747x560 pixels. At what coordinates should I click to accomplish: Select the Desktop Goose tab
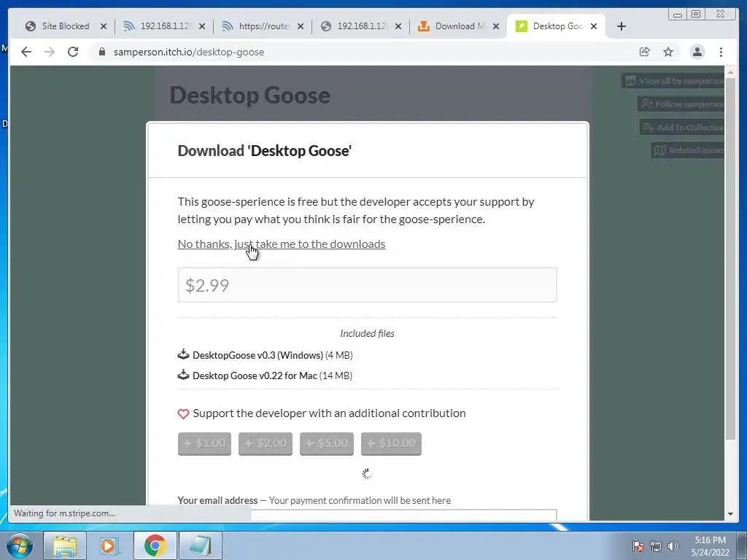pos(555,26)
